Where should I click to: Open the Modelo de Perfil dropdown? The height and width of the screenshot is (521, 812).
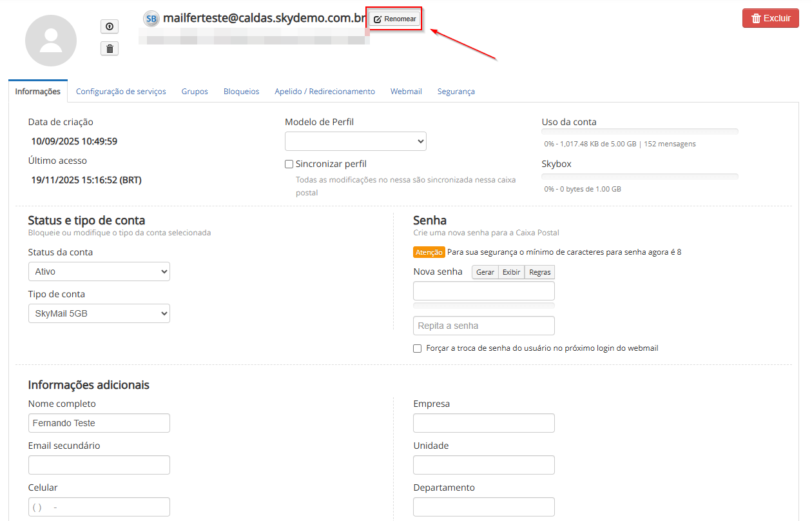click(355, 141)
